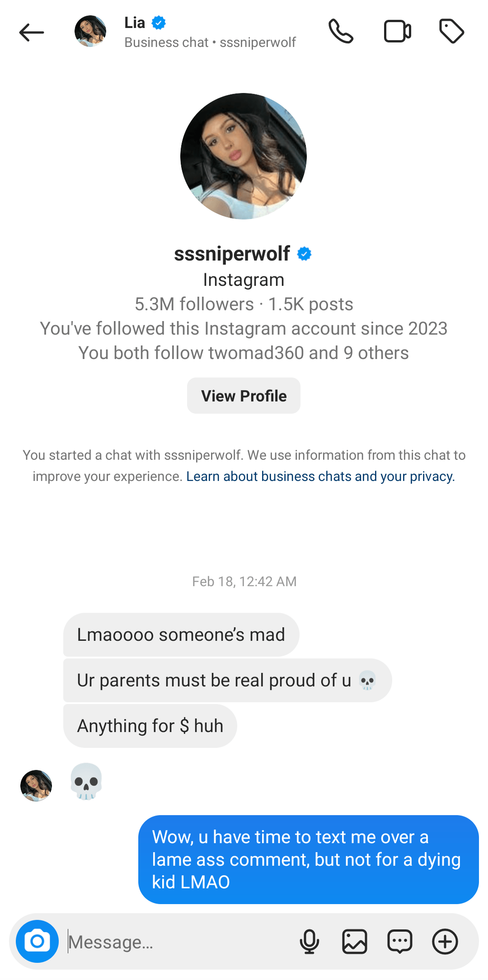Open the label tag icon

pyautogui.click(x=451, y=32)
